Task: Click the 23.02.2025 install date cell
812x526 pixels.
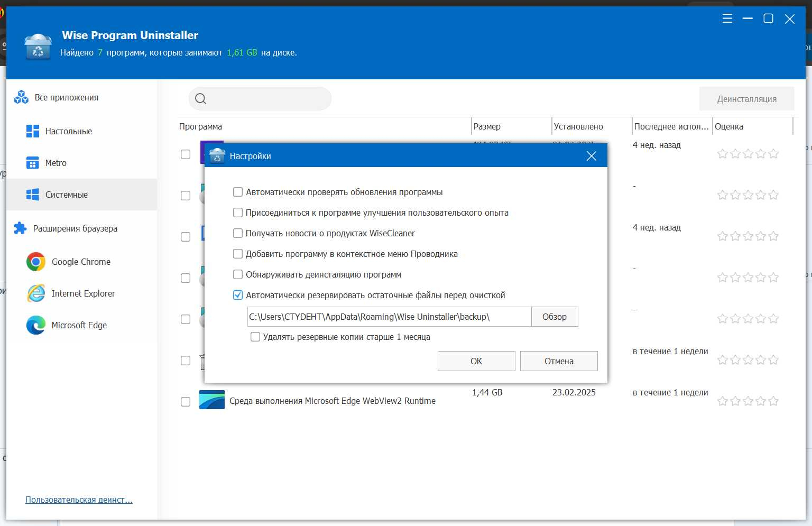Action: (x=574, y=392)
